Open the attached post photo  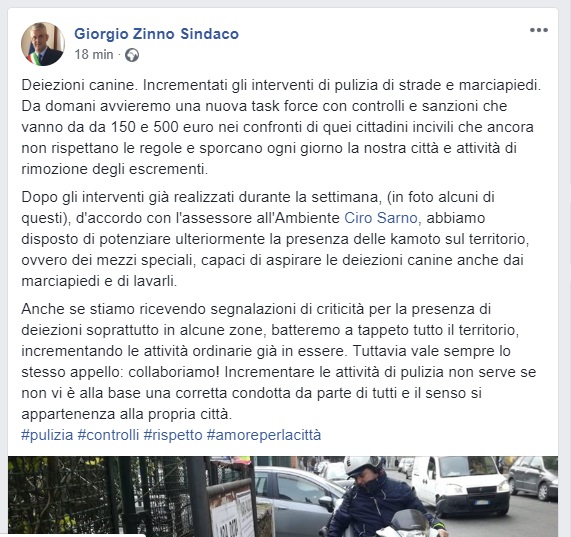click(x=283, y=497)
